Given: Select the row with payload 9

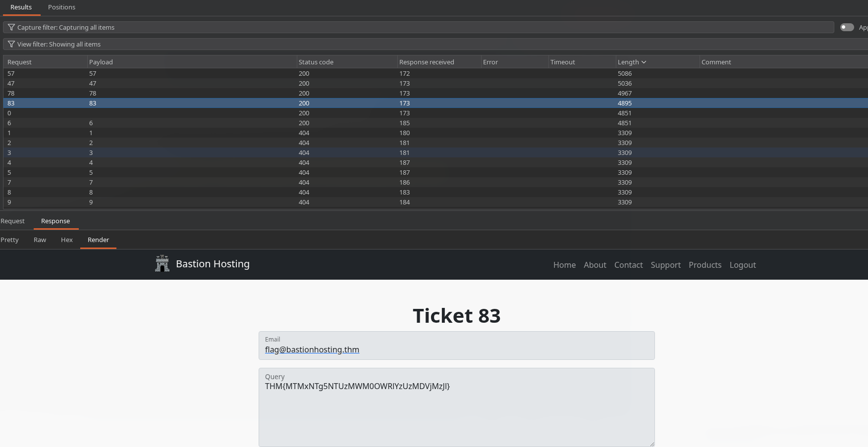Looking at the screenshot, I should (x=435, y=202).
